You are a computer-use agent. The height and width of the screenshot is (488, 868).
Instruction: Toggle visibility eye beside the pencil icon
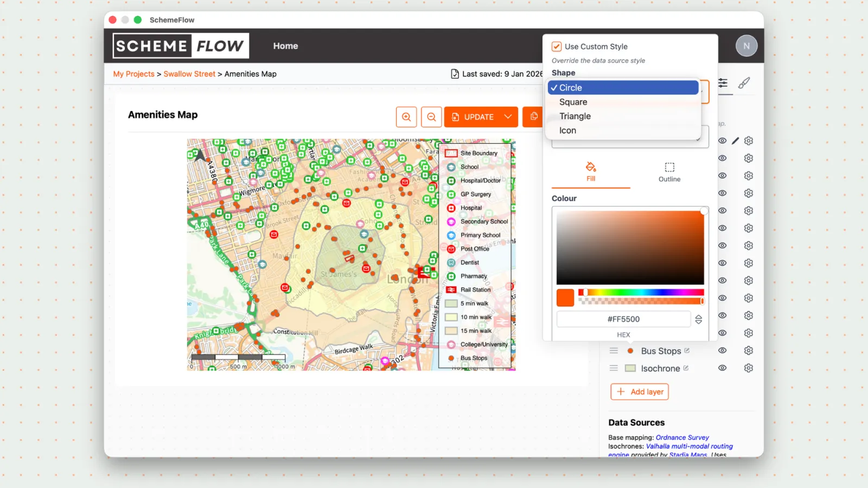tap(722, 141)
